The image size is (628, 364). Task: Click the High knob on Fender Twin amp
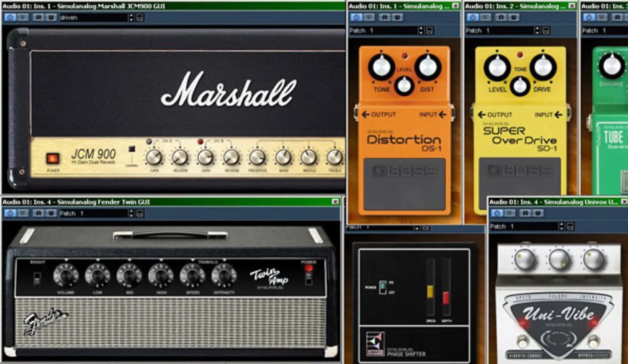(161, 275)
